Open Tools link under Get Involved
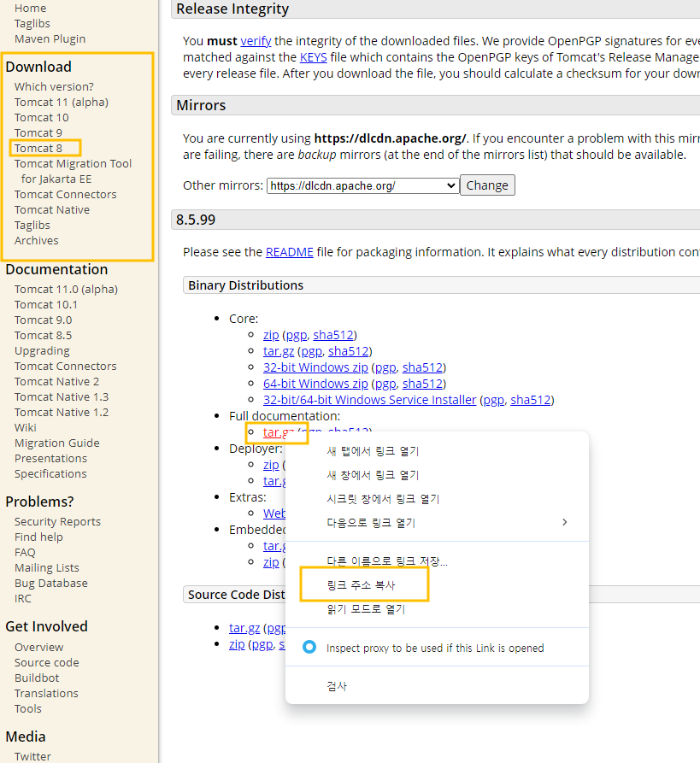The height and width of the screenshot is (763, 700). pyautogui.click(x=27, y=709)
